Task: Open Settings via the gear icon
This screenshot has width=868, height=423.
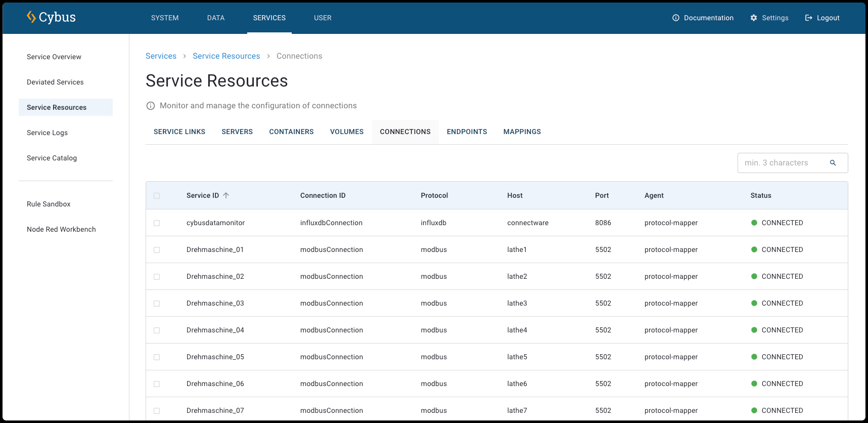Action: tap(754, 18)
